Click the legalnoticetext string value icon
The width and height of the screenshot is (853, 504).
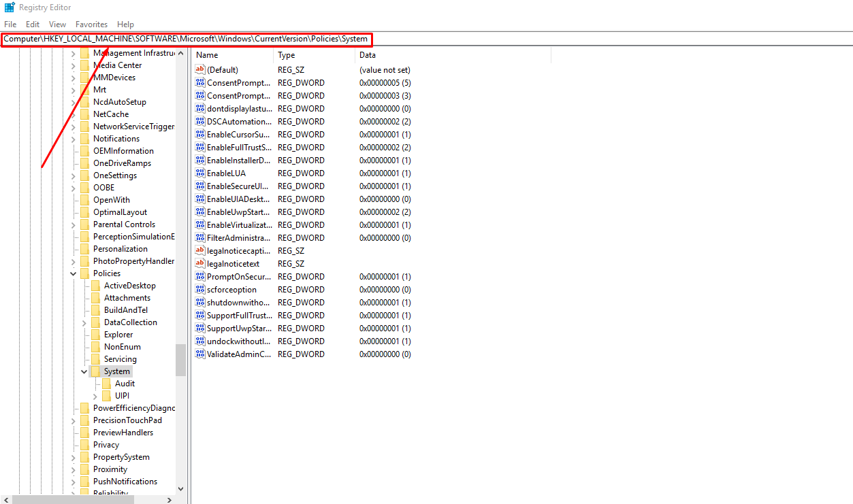tap(200, 264)
